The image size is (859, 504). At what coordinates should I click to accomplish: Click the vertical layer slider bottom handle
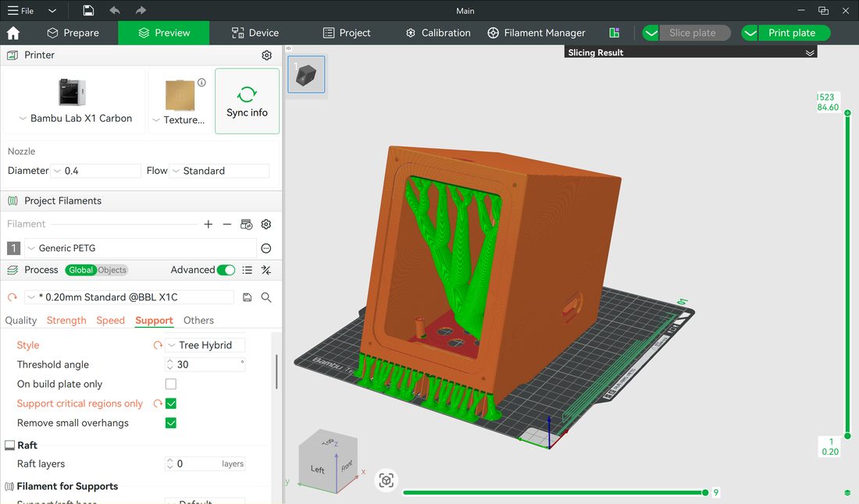(847, 436)
